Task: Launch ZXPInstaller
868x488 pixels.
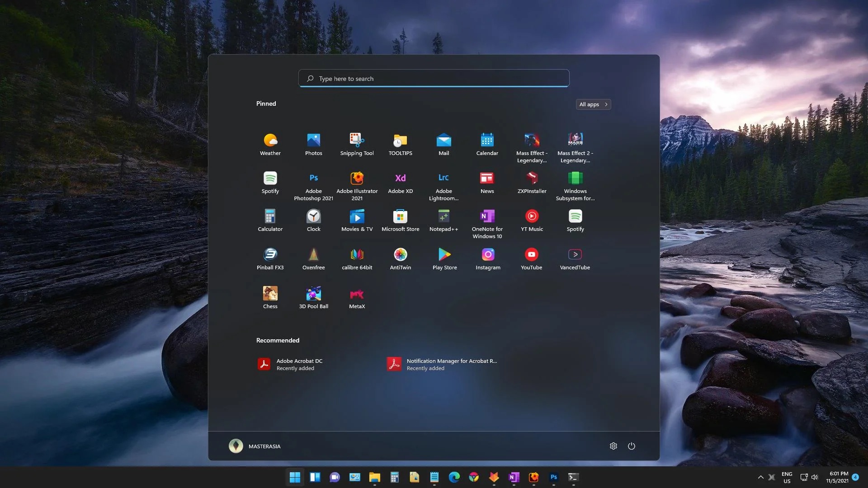Action: point(532,183)
